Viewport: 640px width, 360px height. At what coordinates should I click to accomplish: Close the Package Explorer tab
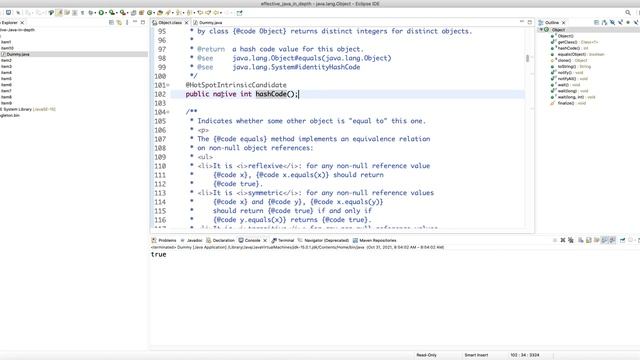click(x=22, y=22)
